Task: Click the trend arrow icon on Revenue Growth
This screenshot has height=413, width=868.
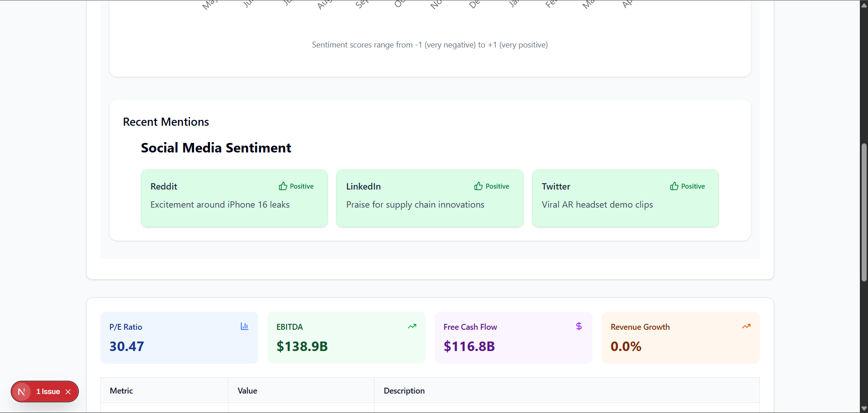Action: pyautogui.click(x=746, y=326)
